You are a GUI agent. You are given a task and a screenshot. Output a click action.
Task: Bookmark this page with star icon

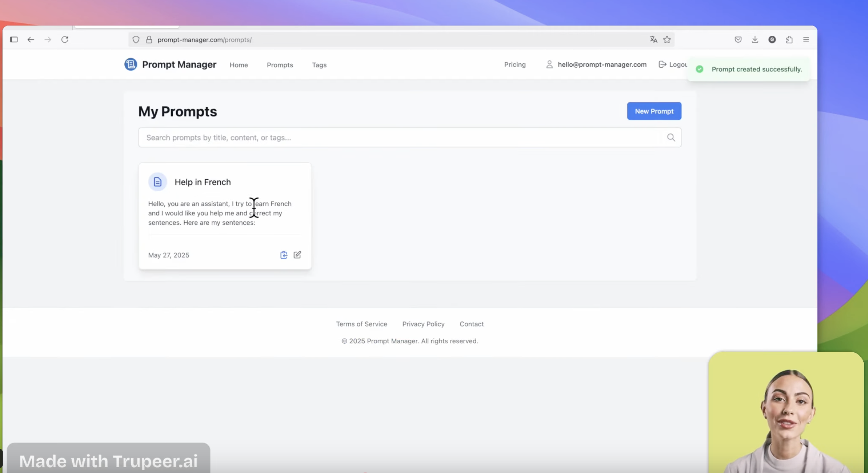pyautogui.click(x=667, y=40)
